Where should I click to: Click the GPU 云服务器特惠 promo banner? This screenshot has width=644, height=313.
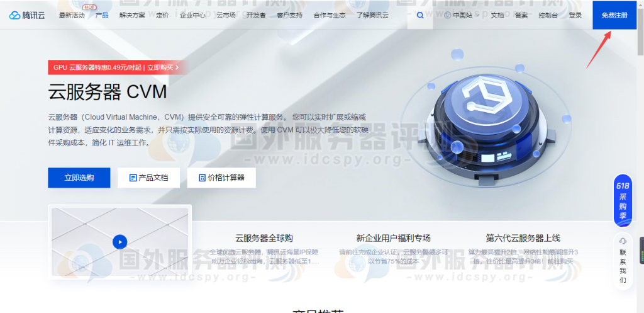pos(116,67)
